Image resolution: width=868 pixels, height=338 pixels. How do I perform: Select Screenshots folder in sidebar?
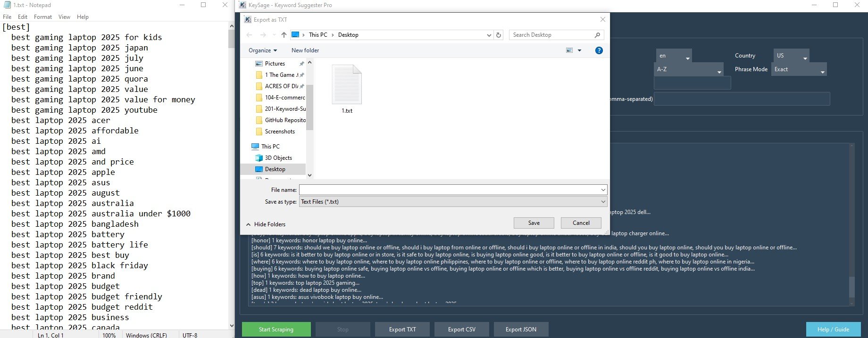pyautogui.click(x=280, y=132)
